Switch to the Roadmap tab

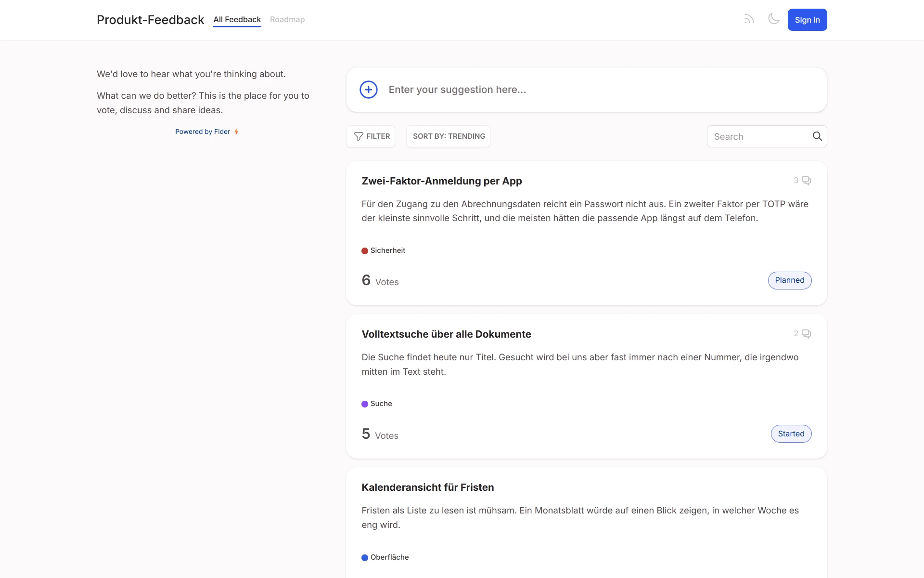pyautogui.click(x=287, y=20)
